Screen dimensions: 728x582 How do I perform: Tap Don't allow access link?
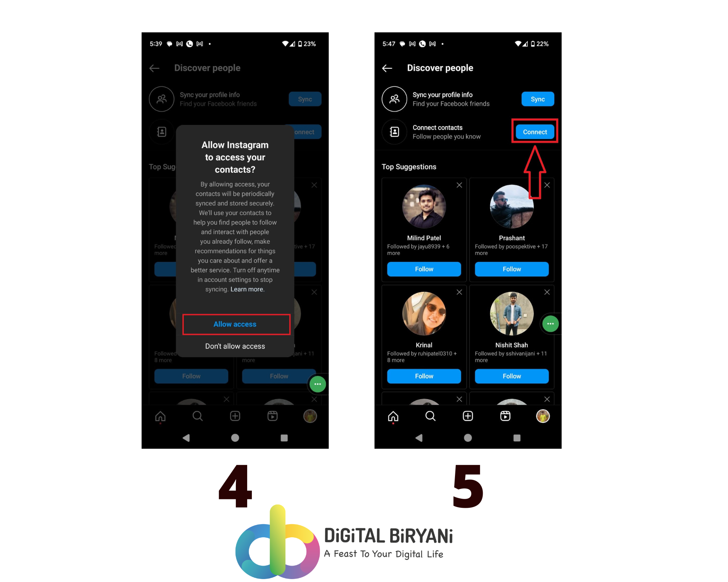pos(235,346)
